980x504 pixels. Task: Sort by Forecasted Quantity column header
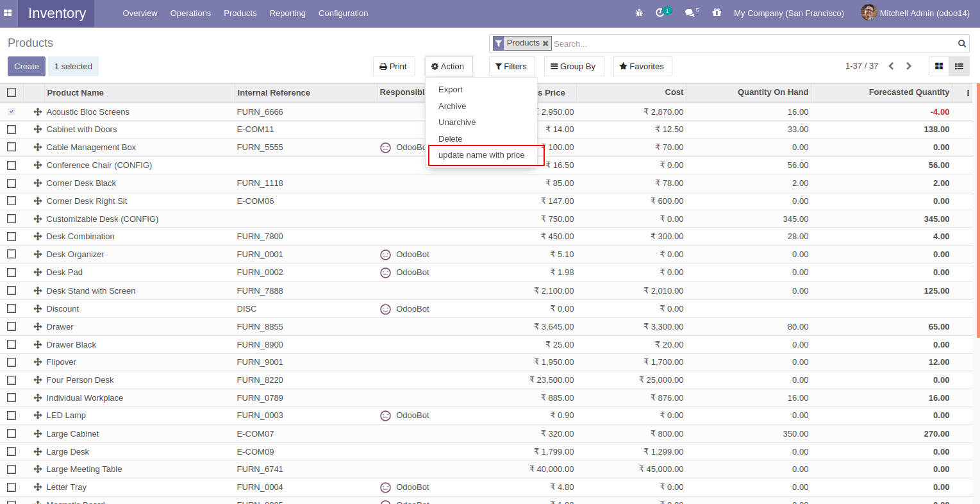point(883,92)
